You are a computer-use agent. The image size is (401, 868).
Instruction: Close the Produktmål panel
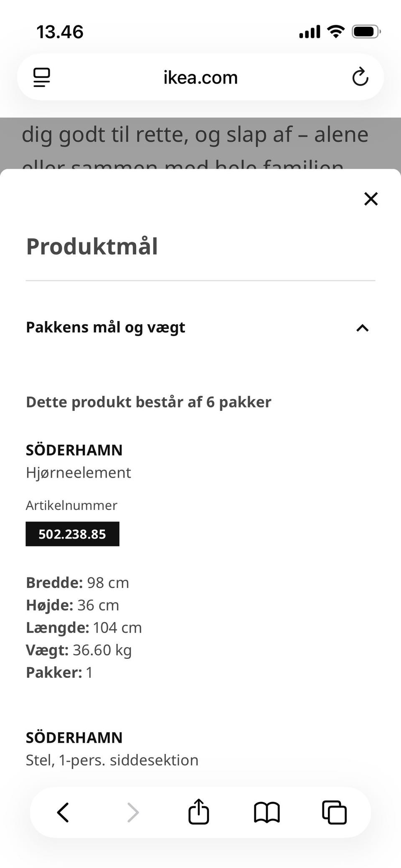click(371, 199)
